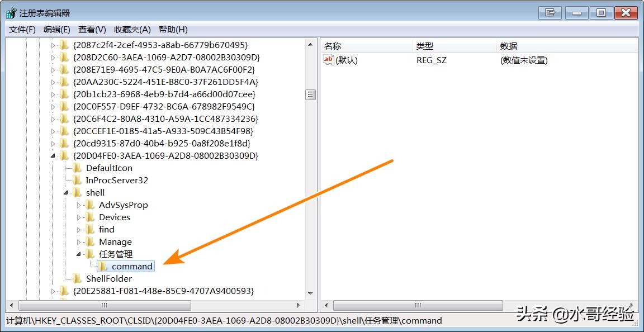Click the Manage folder icon

coord(90,241)
